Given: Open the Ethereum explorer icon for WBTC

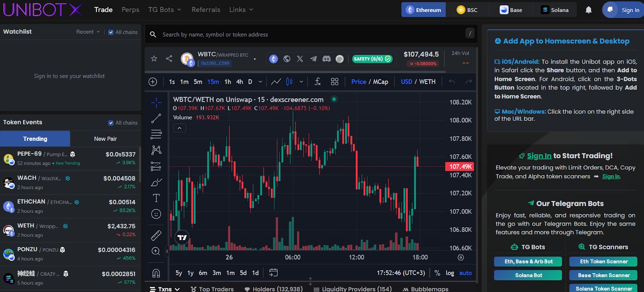Looking at the screenshot, I should 274,59.
